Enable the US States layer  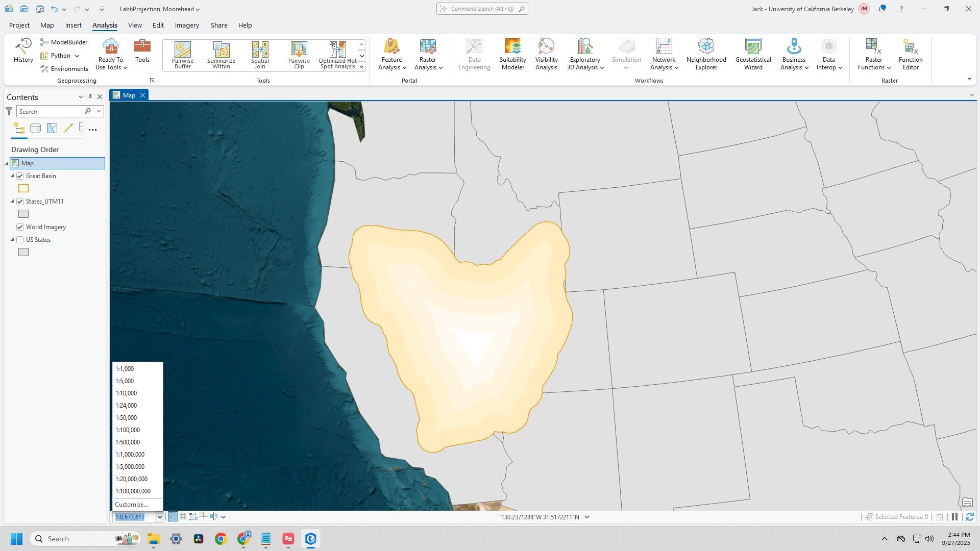(x=20, y=240)
